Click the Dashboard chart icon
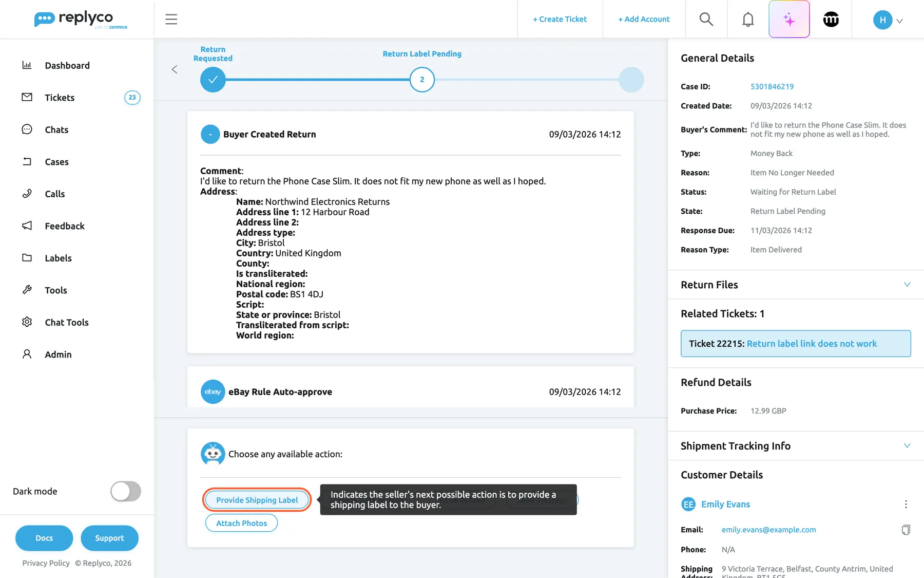This screenshot has height=578, width=924. pyautogui.click(x=27, y=65)
